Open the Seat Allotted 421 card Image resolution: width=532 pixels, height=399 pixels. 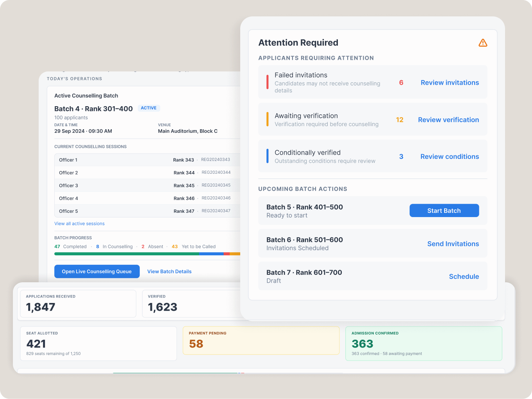98,344
